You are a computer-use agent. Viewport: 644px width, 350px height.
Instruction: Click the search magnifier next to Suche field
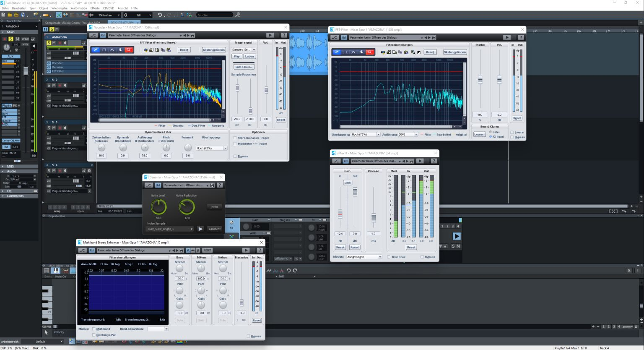[x=238, y=15]
